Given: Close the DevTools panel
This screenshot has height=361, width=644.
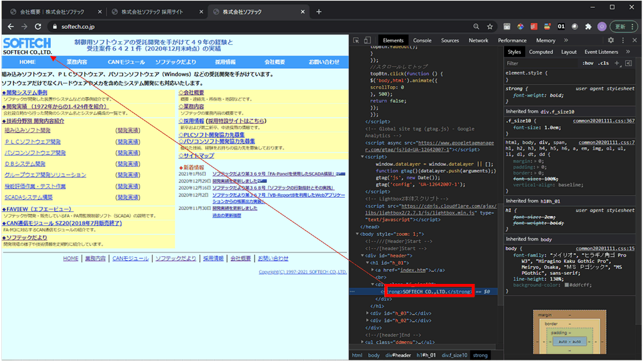Looking at the screenshot, I should (634, 40).
